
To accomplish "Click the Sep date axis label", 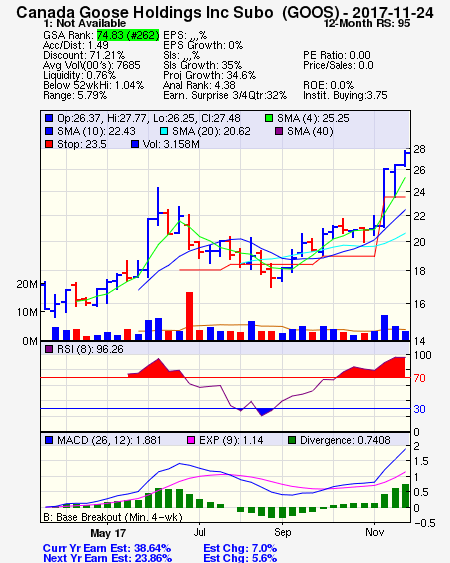I will point(283,532).
